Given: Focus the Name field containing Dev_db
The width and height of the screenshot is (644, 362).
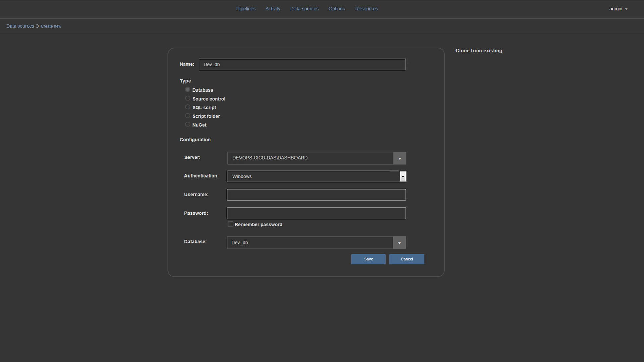Looking at the screenshot, I should pos(302,64).
